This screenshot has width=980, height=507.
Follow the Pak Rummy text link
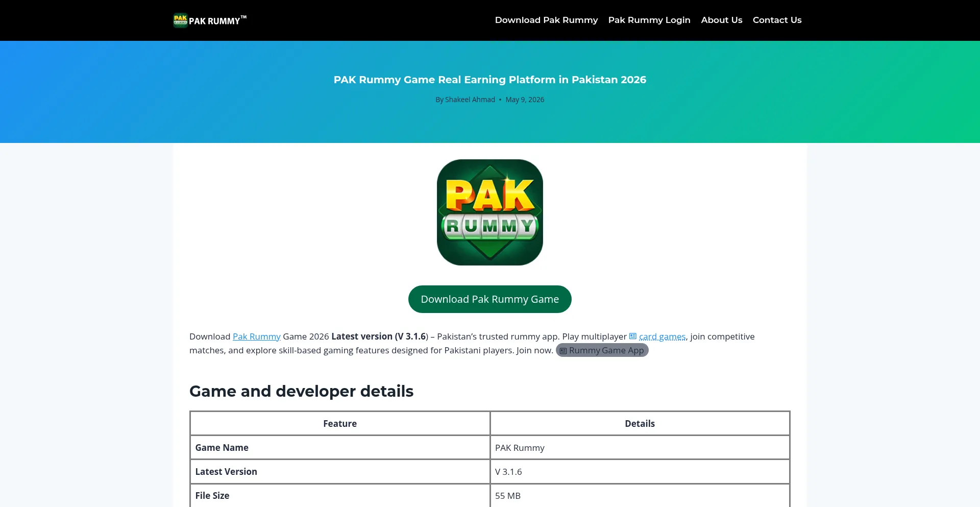point(257,336)
